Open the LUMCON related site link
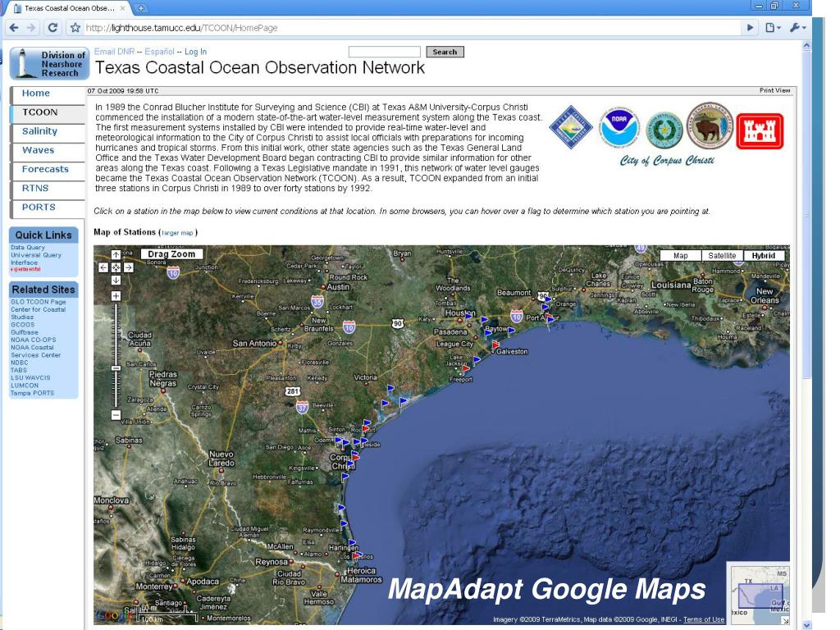 [x=25, y=386]
